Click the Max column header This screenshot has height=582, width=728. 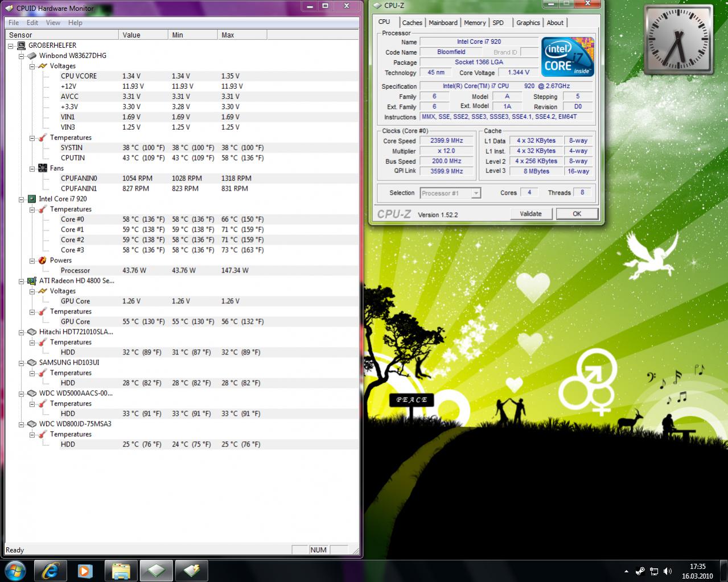click(242, 35)
